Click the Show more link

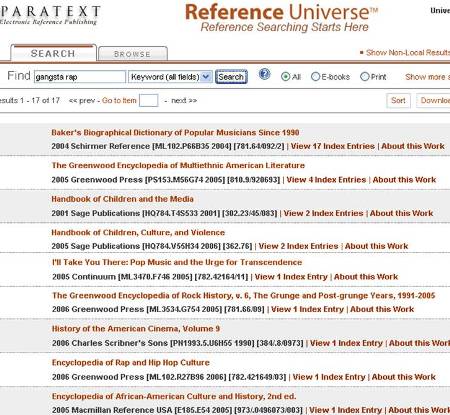[x=427, y=77]
